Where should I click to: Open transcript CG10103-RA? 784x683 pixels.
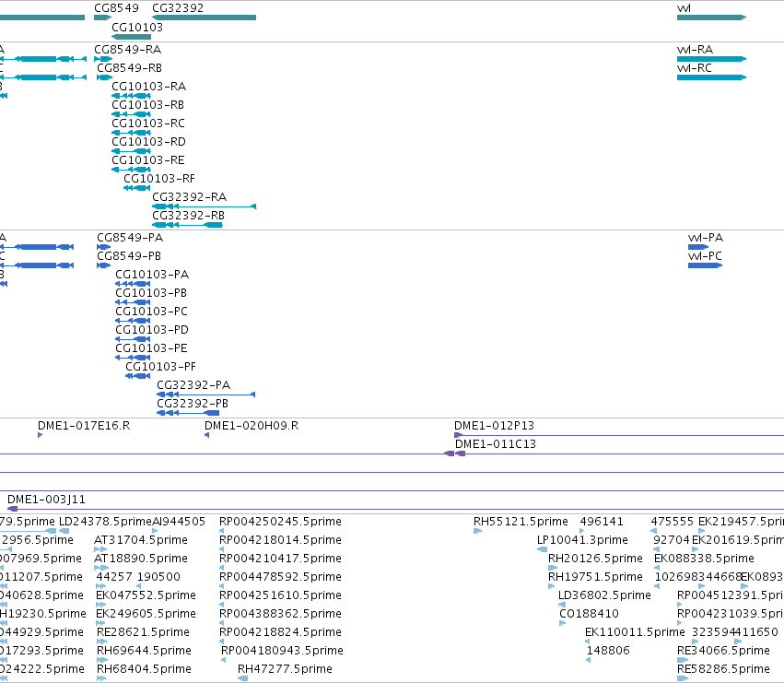point(148,87)
